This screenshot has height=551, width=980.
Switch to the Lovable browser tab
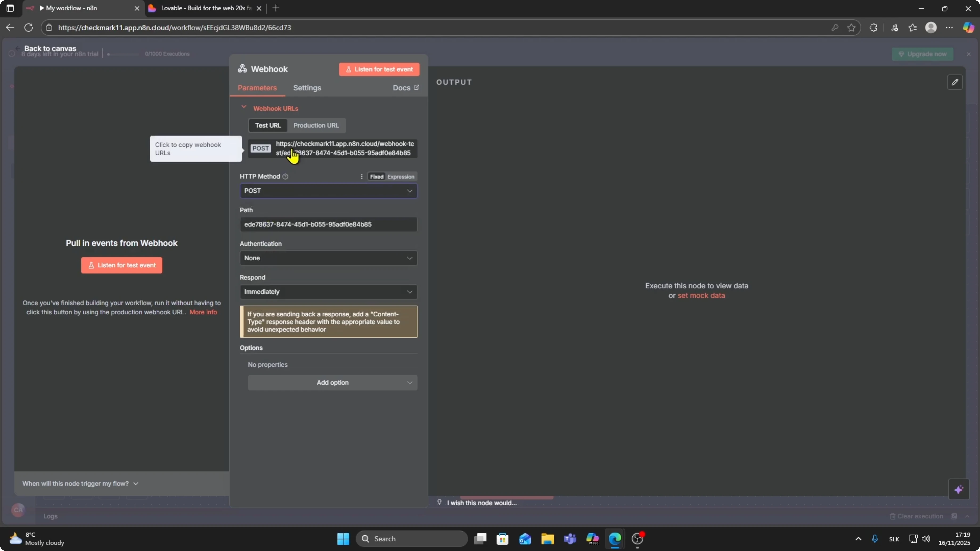[x=205, y=8]
